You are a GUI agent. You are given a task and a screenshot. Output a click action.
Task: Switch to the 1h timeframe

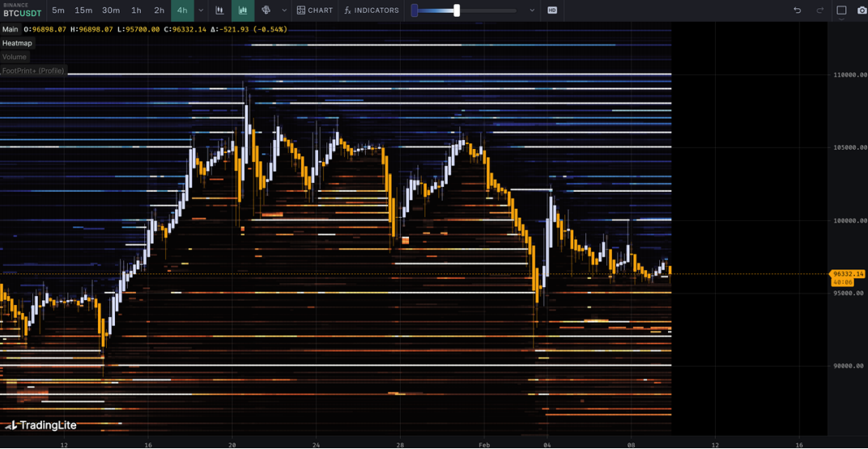[136, 11]
